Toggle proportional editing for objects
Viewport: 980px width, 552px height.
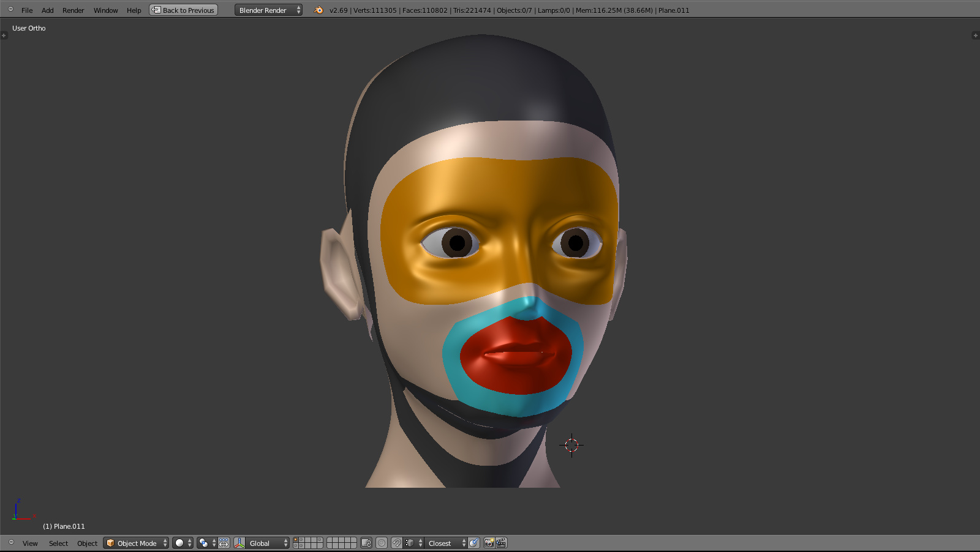pos(382,543)
